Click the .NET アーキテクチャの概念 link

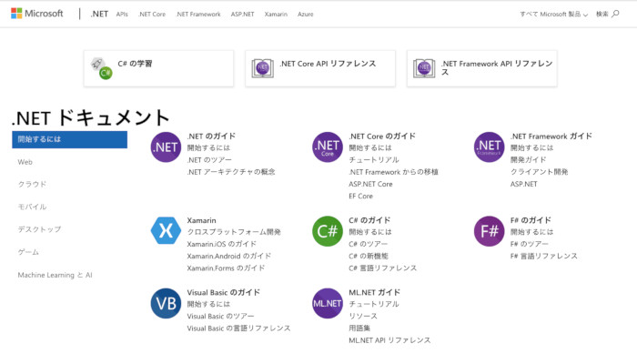coord(230,171)
